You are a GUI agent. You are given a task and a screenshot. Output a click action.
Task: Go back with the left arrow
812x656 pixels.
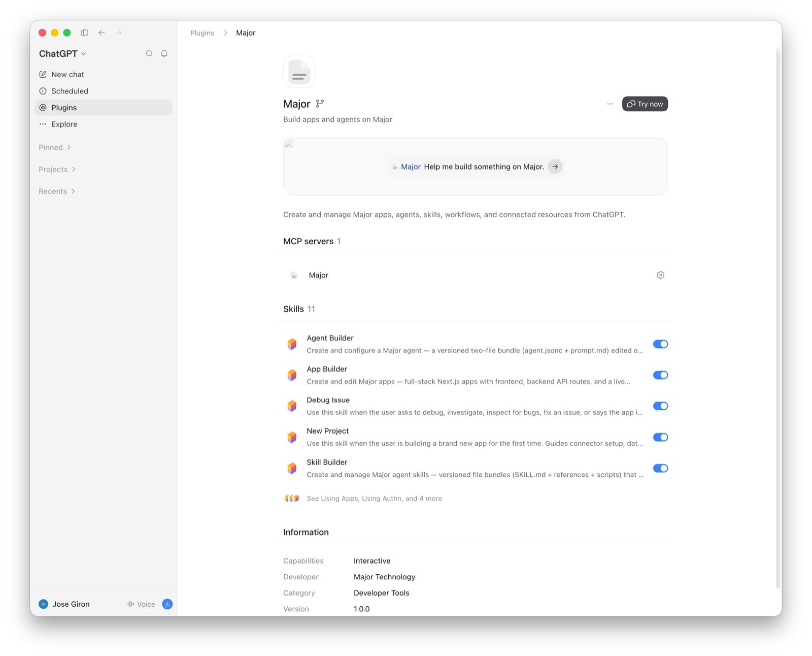click(101, 32)
